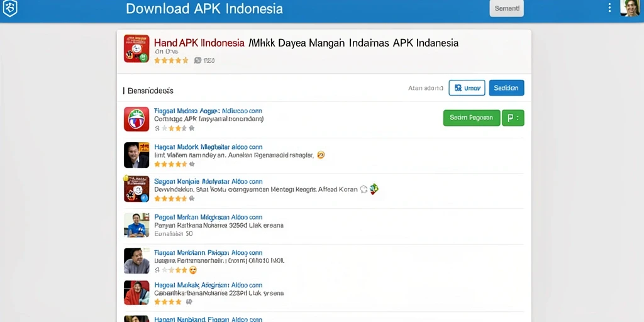Open the Flageat Mudena Aoger link
Screen dimensions: 644x322
(208, 111)
